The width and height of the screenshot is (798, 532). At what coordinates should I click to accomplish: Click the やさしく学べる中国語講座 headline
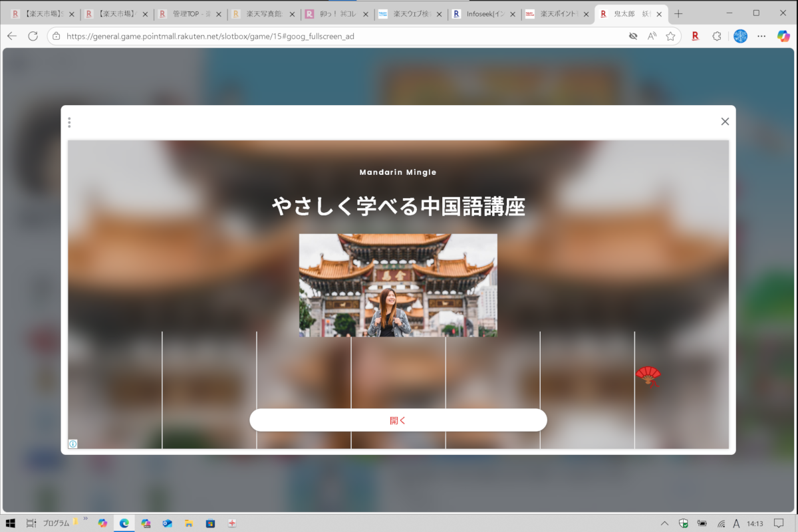pyautogui.click(x=398, y=207)
